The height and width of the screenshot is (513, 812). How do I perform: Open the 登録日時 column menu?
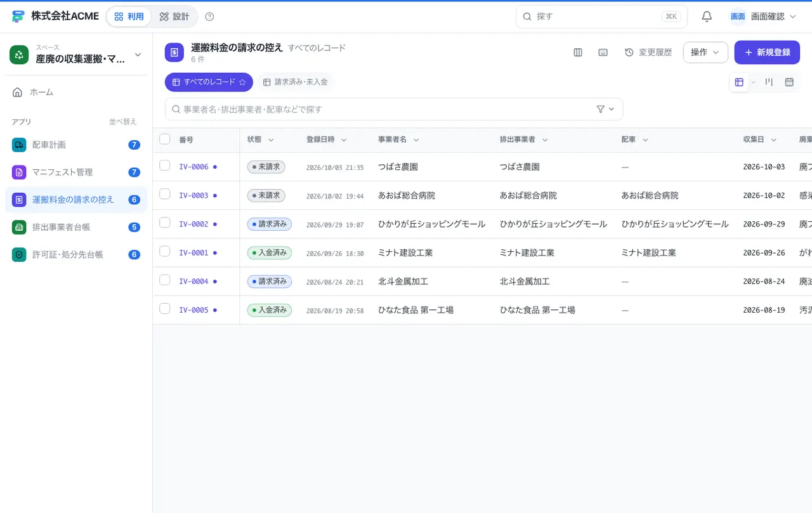[x=344, y=140]
